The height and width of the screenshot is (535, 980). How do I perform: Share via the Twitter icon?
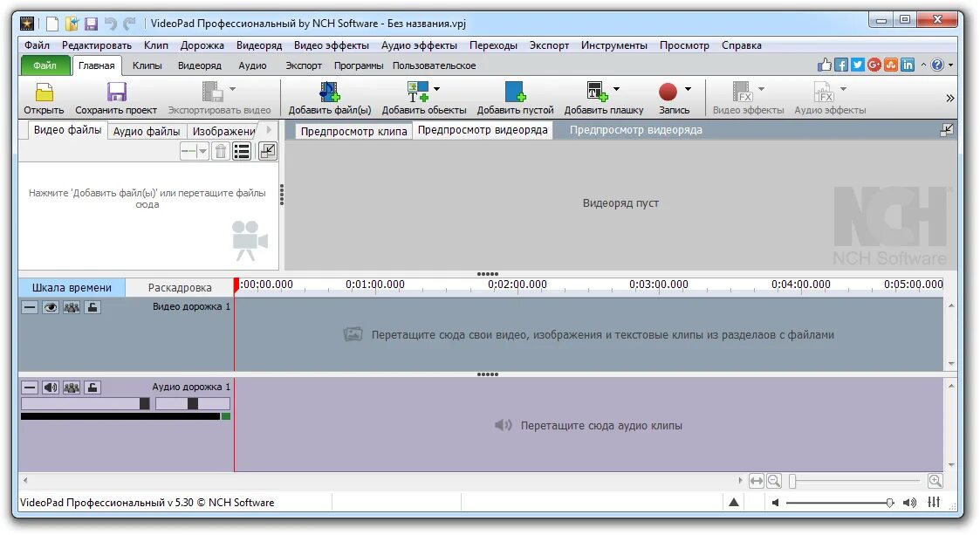coord(858,65)
